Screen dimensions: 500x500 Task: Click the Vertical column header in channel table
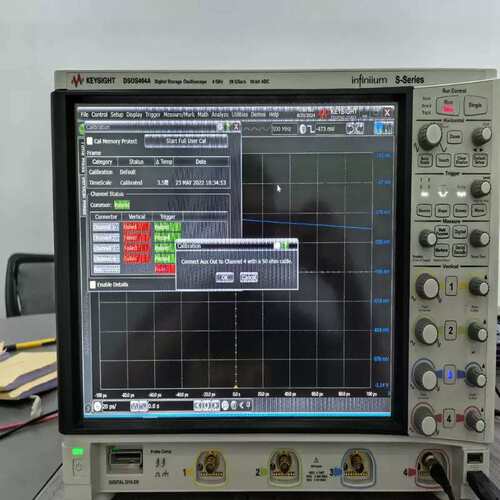(137, 217)
